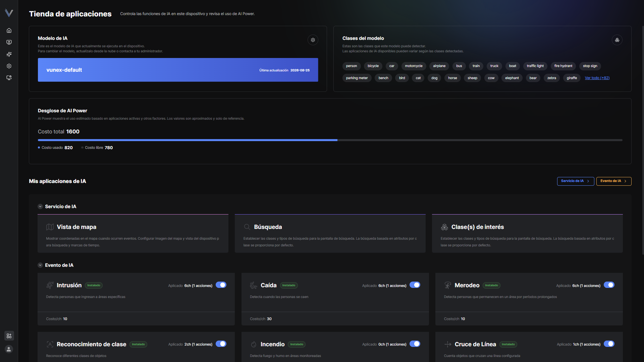The width and height of the screenshot is (644, 362).
Task: Click the Búsqueda magnifier icon
Action: [247, 227]
